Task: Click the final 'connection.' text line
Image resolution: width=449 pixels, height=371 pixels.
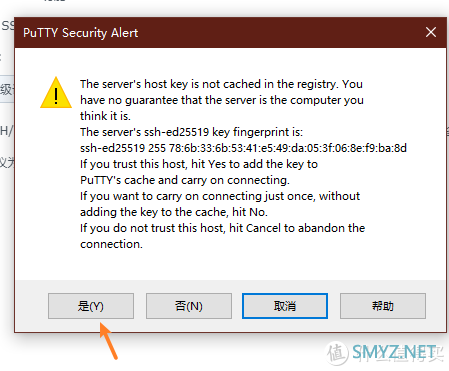Action: (x=111, y=244)
